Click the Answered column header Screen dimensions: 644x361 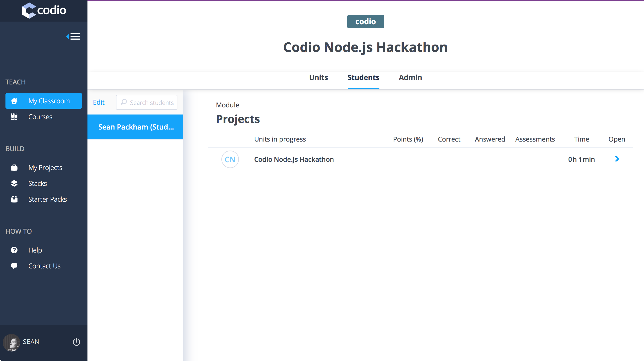click(490, 139)
